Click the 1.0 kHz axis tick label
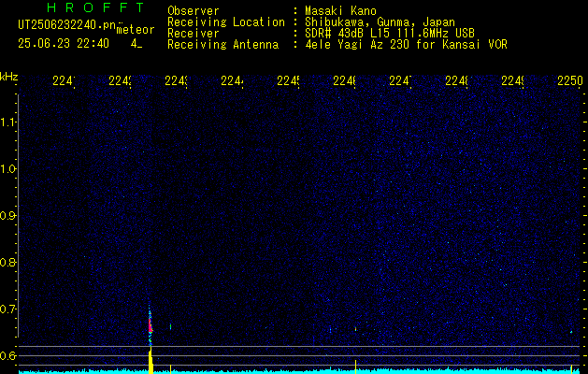This screenshot has height=374, width=588. pyautogui.click(x=7, y=169)
